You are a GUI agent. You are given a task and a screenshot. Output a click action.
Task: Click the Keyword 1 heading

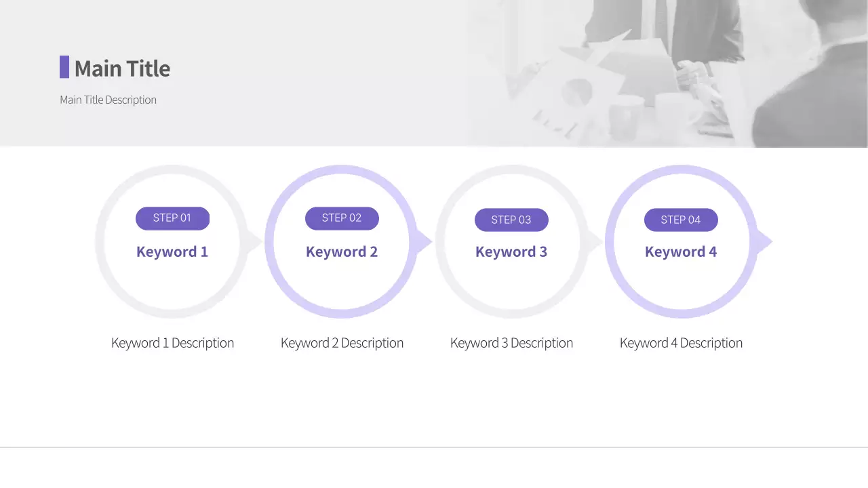click(172, 251)
